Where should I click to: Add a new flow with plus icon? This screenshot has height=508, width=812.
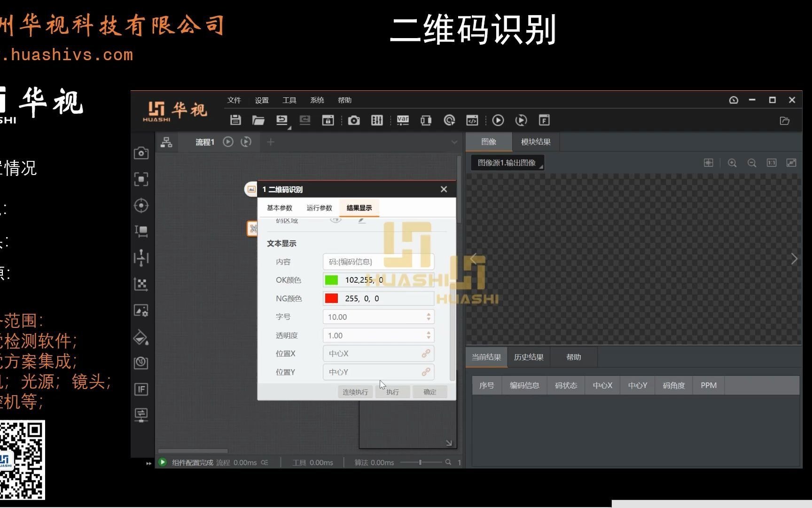[271, 142]
